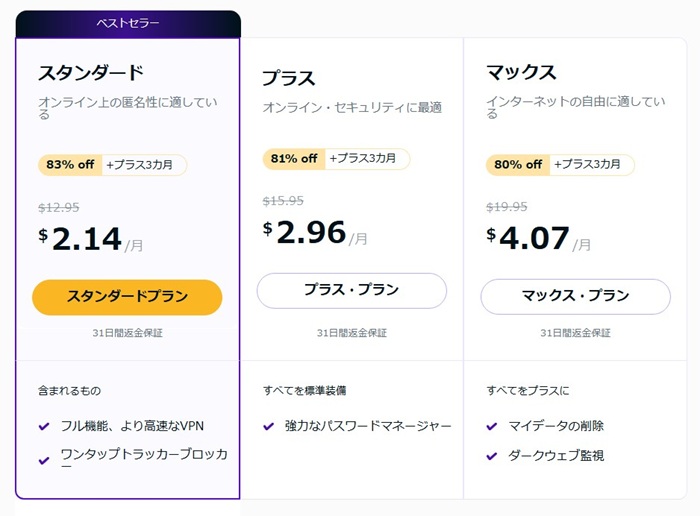Screen dimensions: 700x516
Task: Click the スタンダード plan heading
Action: pos(91,73)
